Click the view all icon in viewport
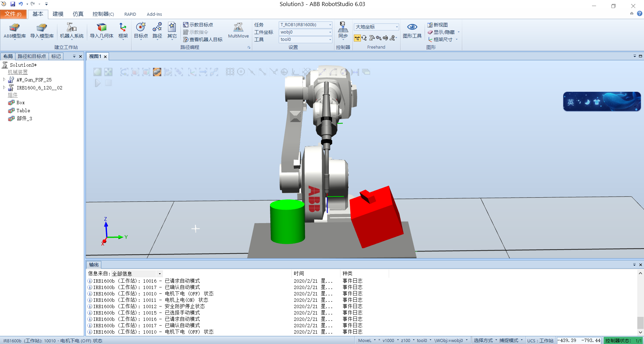 pyautogui.click(x=98, y=72)
